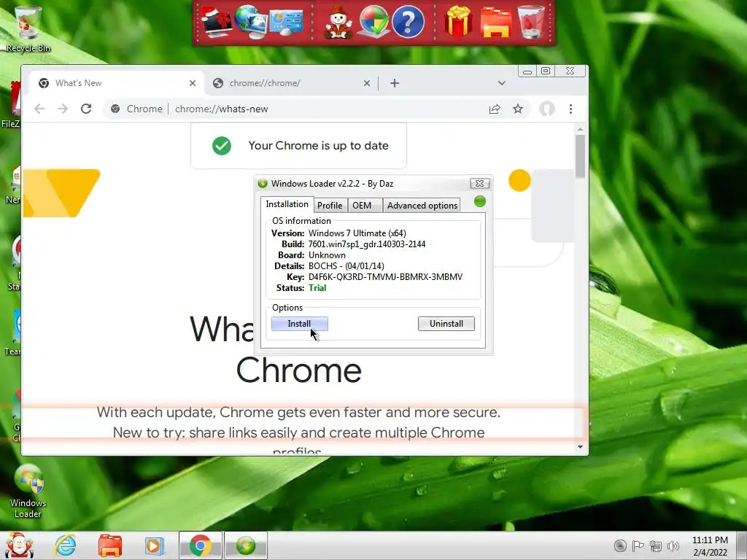
Task: Expand the Chrome tab search dropdown
Action: tap(502, 83)
